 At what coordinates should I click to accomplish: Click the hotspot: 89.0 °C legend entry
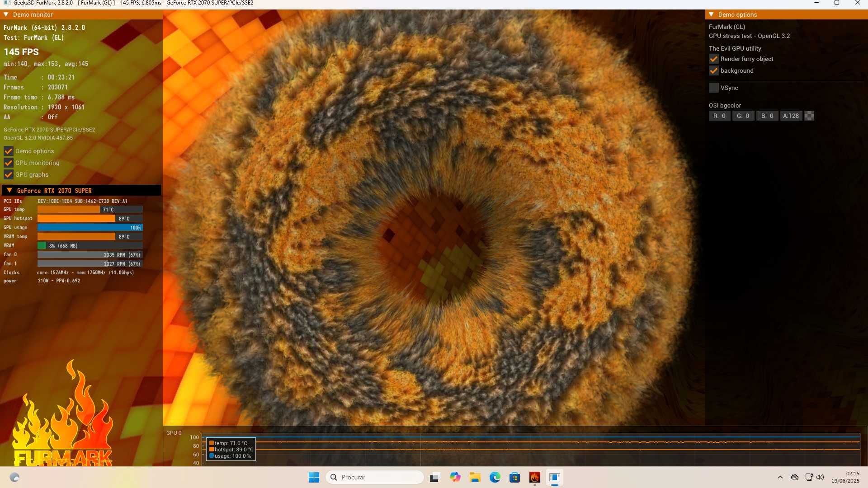[x=231, y=450]
